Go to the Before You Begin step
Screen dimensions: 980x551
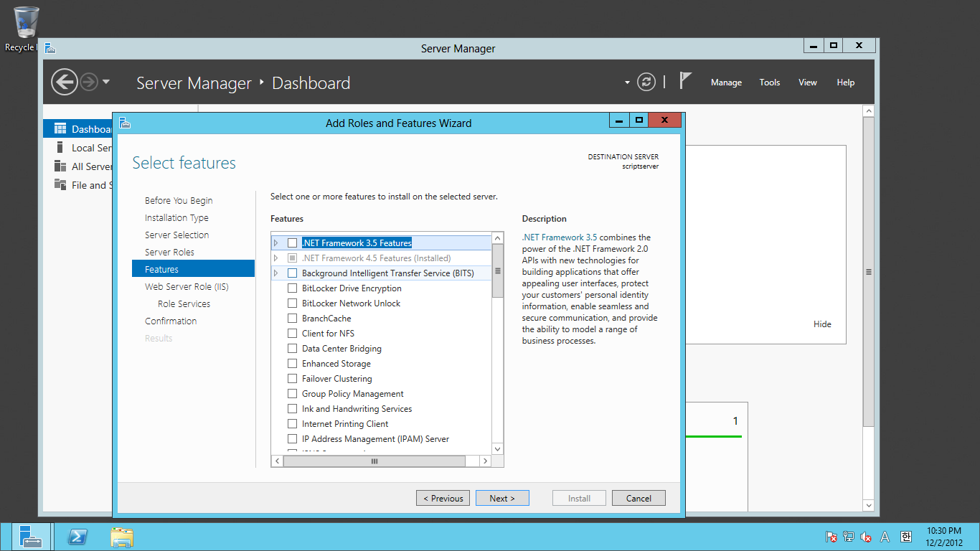pos(179,201)
